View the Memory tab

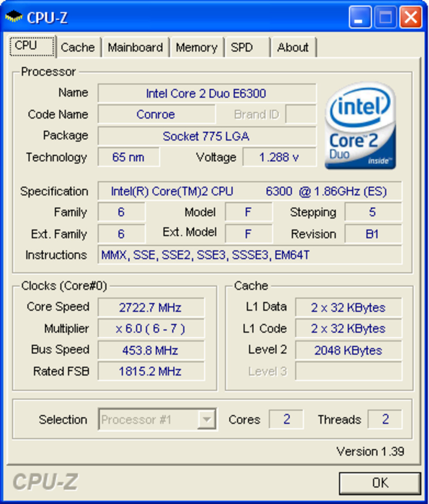click(x=196, y=47)
